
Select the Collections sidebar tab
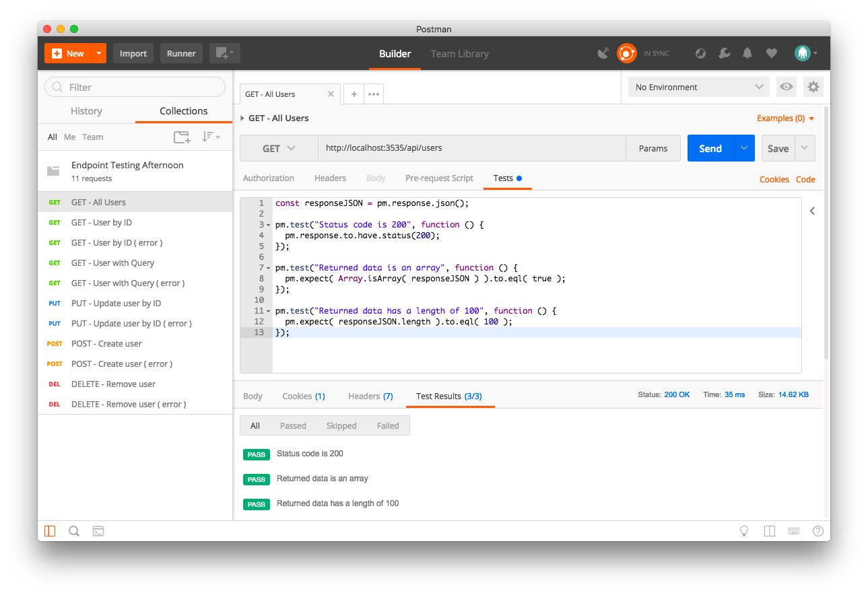(x=184, y=111)
